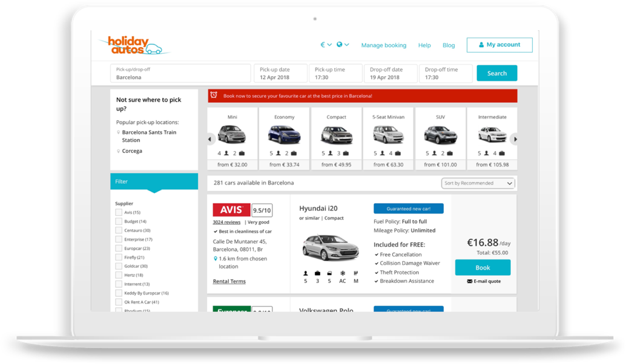Screen dimensions: 626x364
Task: Click the holiday autos logo
Action: pos(134,45)
